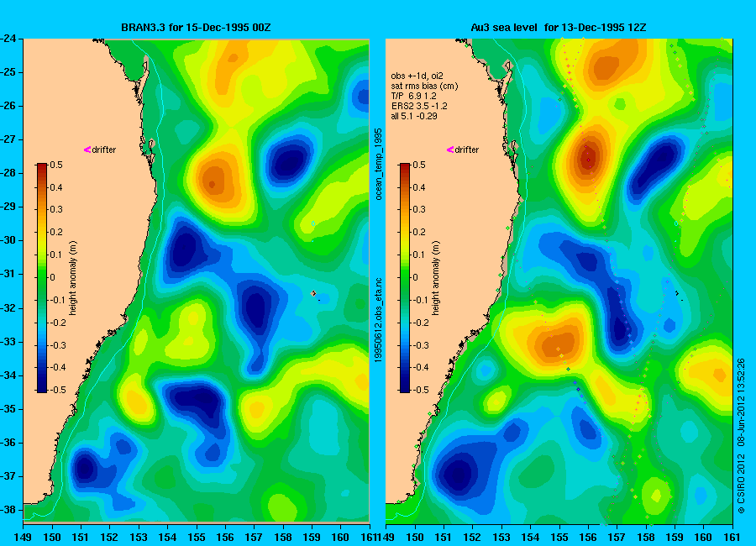Click the cyan marker near 159E, -29.5 in Au3 map
The image size is (756, 546).
tap(676, 223)
